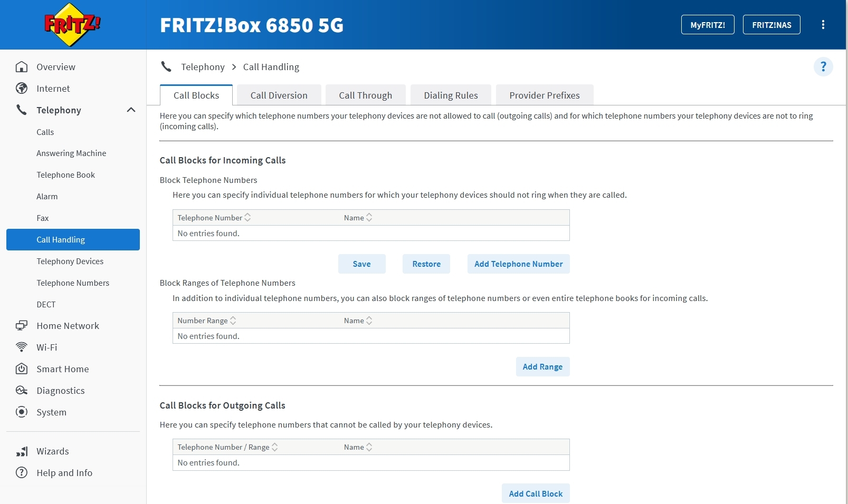
Task: Click the Home Network devices icon
Action: point(22,326)
